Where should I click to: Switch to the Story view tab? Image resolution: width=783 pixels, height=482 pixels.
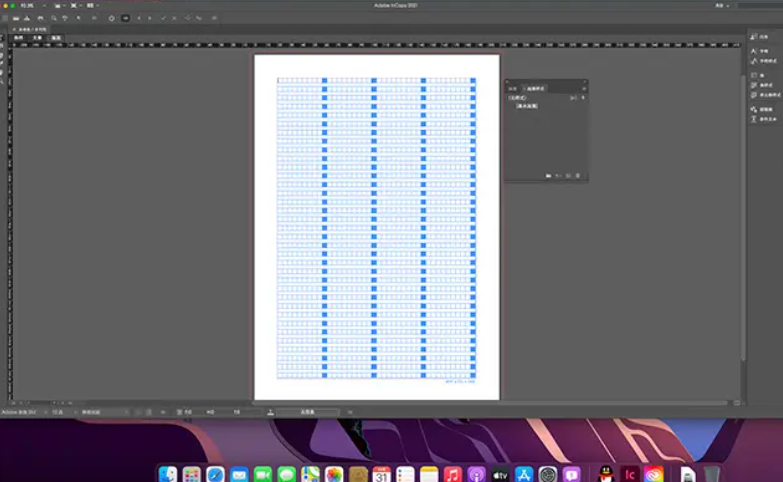tap(37, 38)
